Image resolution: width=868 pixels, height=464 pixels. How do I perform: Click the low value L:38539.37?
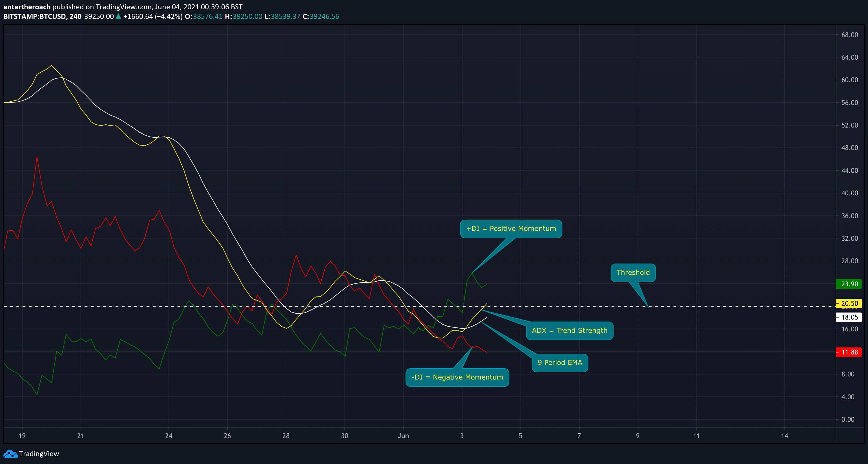pyautogui.click(x=282, y=17)
